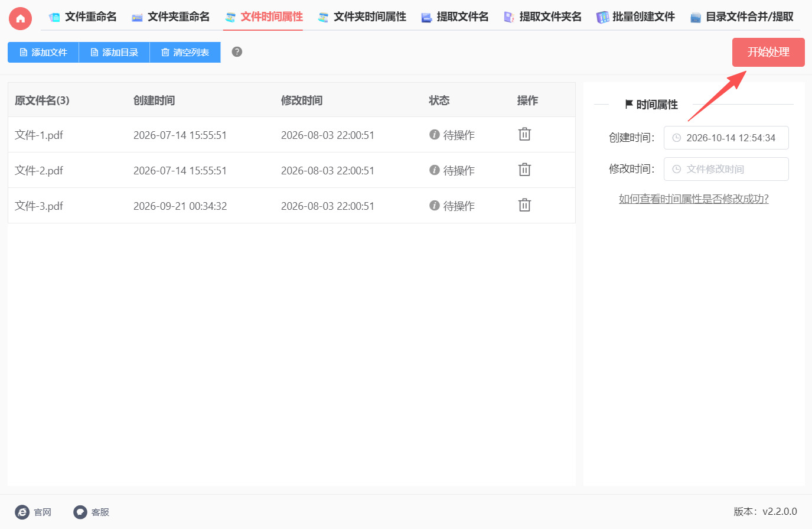Screen dimensions: 812x529
Task: Open the question mark help icon
Action: click(x=237, y=52)
